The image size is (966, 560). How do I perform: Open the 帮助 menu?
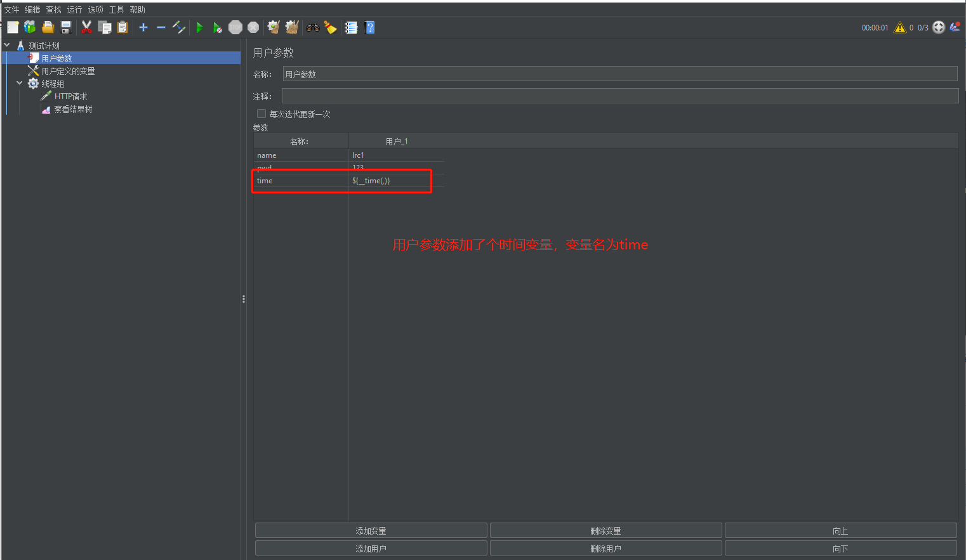(138, 10)
